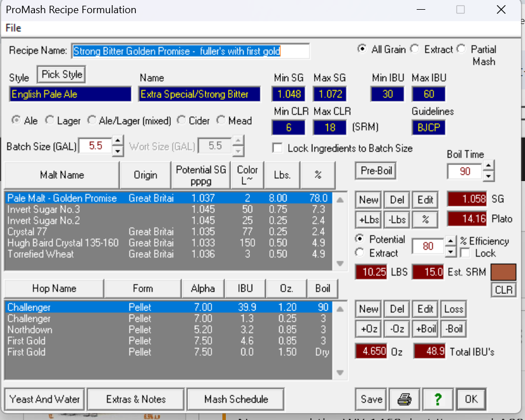Select the Torrefied Wheat malt row
This screenshot has height=420, width=525.
(169, 254)
